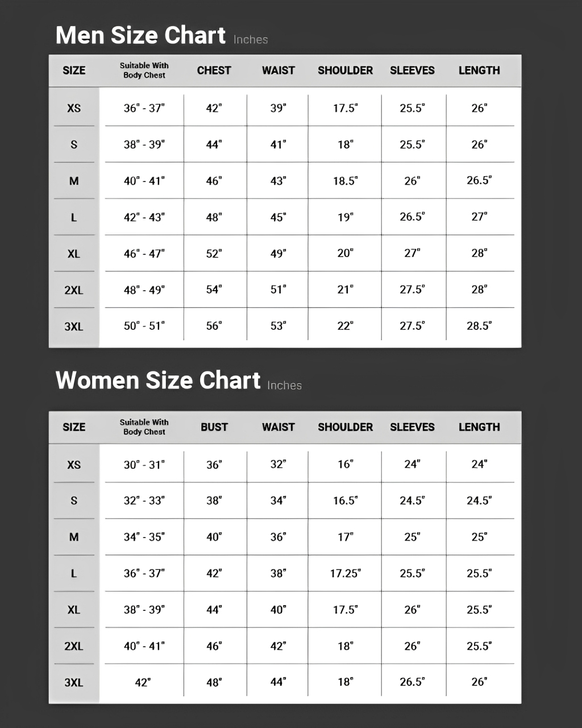Select the 30" - 31" body chest cell

click(x=144, y=465)
